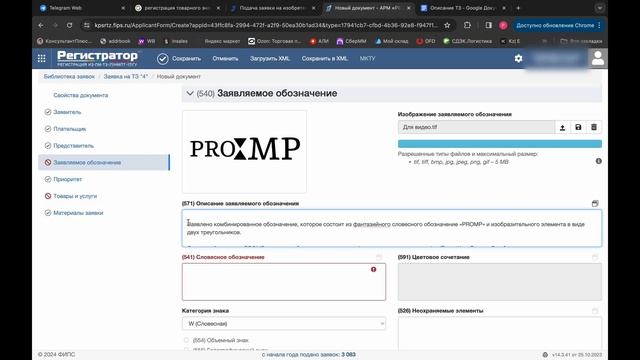Screen dimensions: 640x360
Task: Close the Новый документ browser tab
Action: coord(409,8)
